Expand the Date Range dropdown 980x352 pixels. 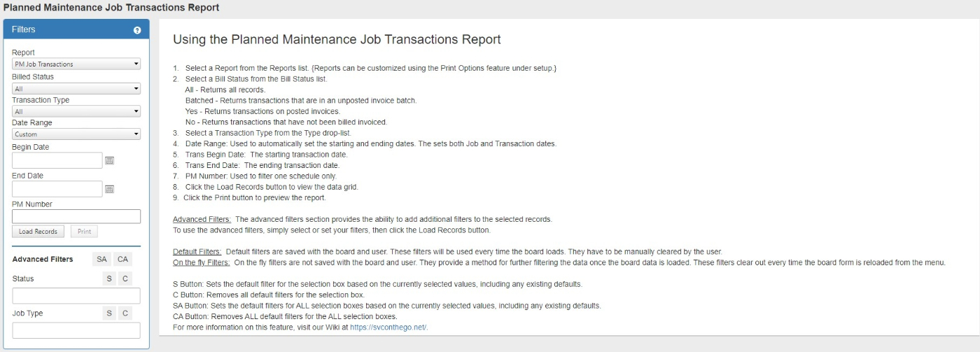pos(76,134)
